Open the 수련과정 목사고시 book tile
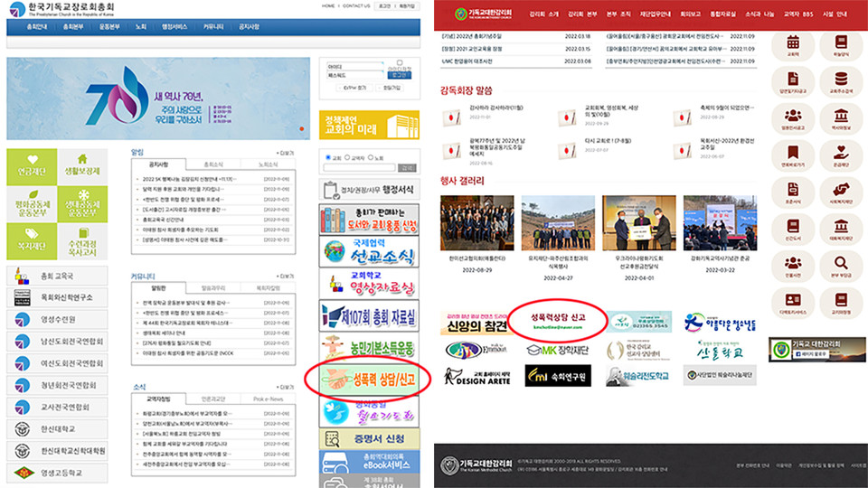868x488 pixels. (x=82, y=241)
